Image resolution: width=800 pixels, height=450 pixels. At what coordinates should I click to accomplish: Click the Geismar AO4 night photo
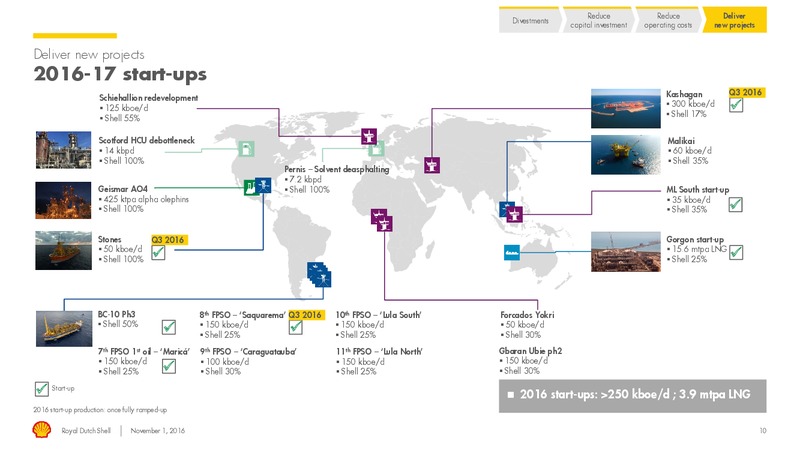[63, 200]
